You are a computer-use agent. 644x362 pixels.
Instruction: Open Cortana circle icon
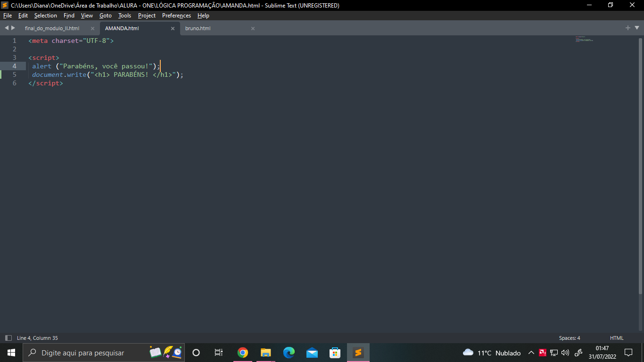pyautogui.click(x=196, y=353)
